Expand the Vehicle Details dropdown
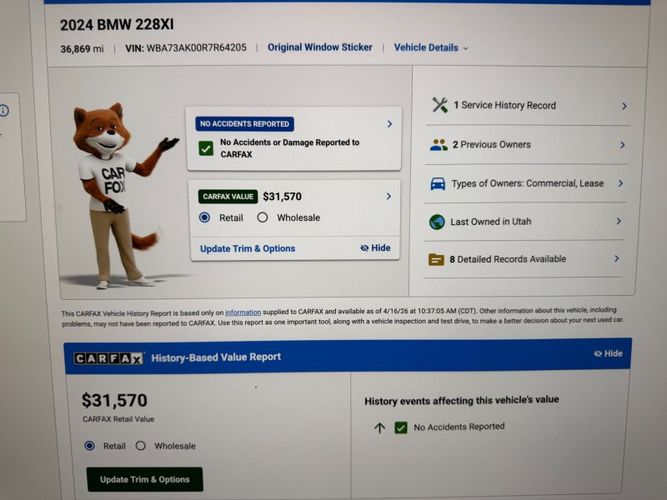The width and height of the screenshot is (667, 500). point(431,48)
